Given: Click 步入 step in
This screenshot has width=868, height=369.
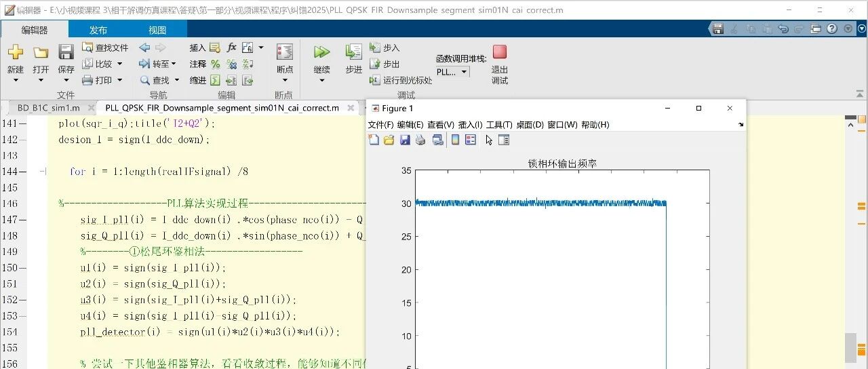Looking at the screenshot, I should pyautogui.click(x=384, y=47).
